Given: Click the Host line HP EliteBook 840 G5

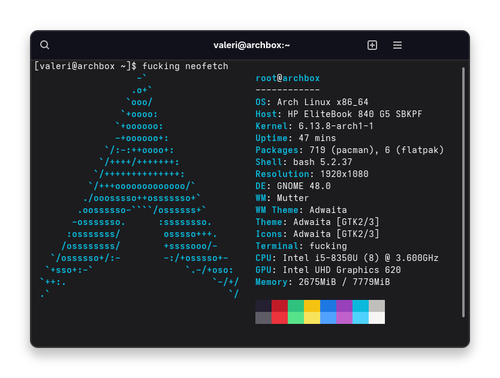Looking at the screenshot, I should click(x=339, y=114).
